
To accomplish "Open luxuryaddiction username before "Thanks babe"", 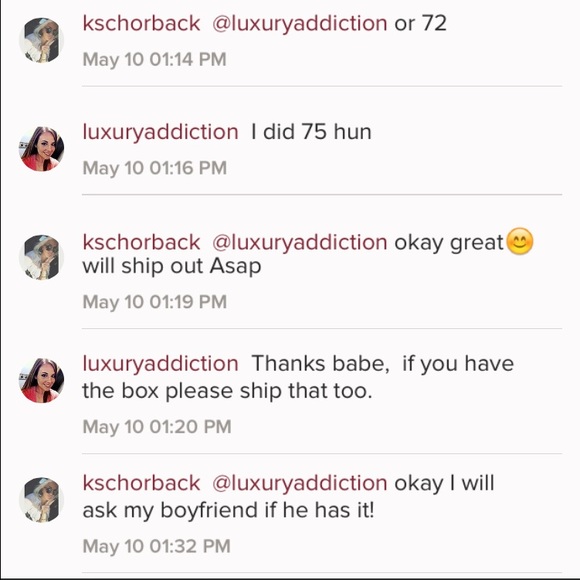I will point(161,364).
